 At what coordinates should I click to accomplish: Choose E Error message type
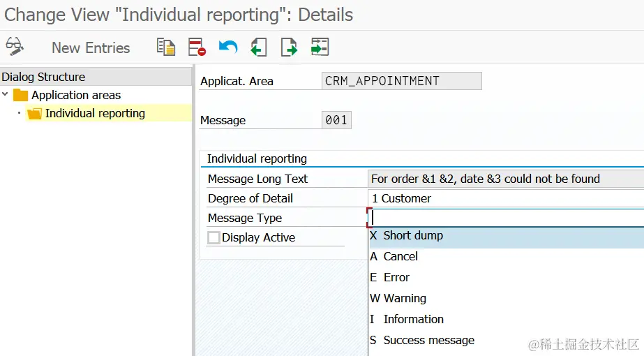[x=507, y=278]
